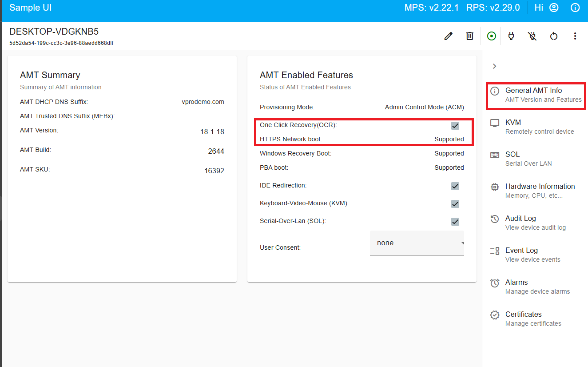Uncheck Keyboard-Video-Mouse (KVM) feature

[x=455, y=204]
